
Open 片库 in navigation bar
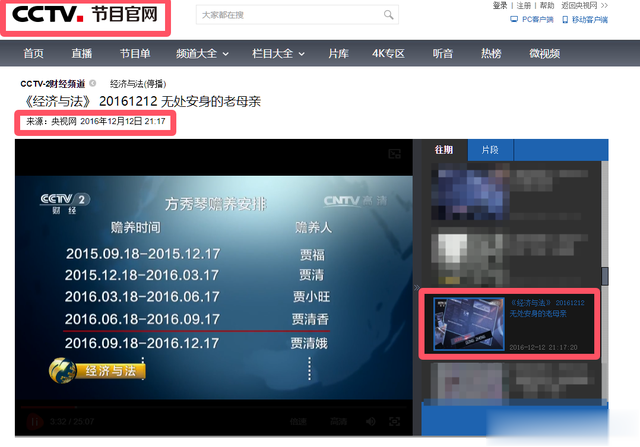pyautogui.click(x=338, y=53)
